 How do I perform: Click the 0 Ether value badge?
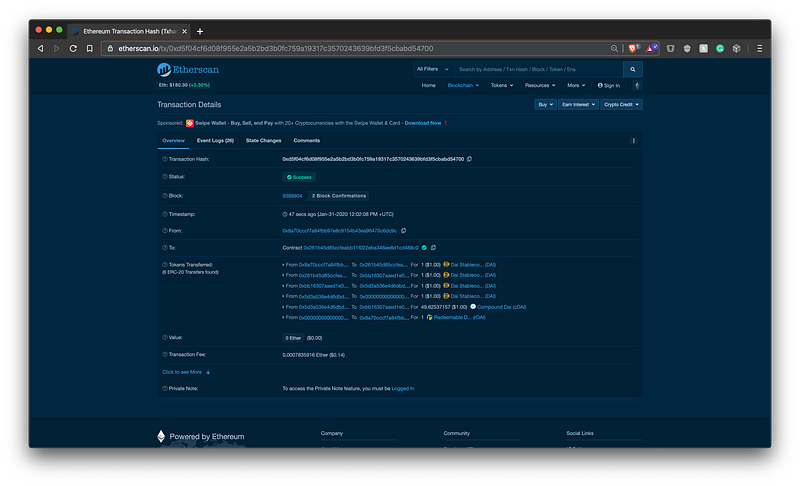[293, 338]
